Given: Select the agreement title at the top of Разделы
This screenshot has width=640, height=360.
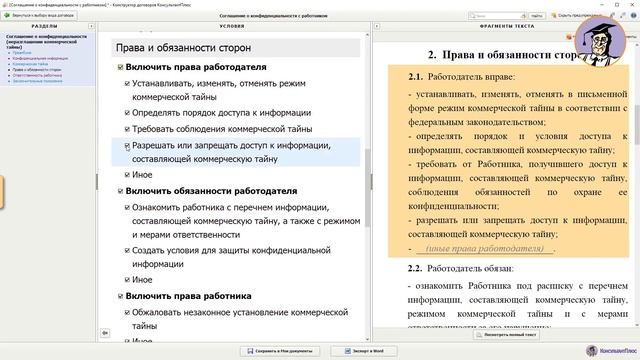Looking at the screenshot, I should [x=46, y=42].
